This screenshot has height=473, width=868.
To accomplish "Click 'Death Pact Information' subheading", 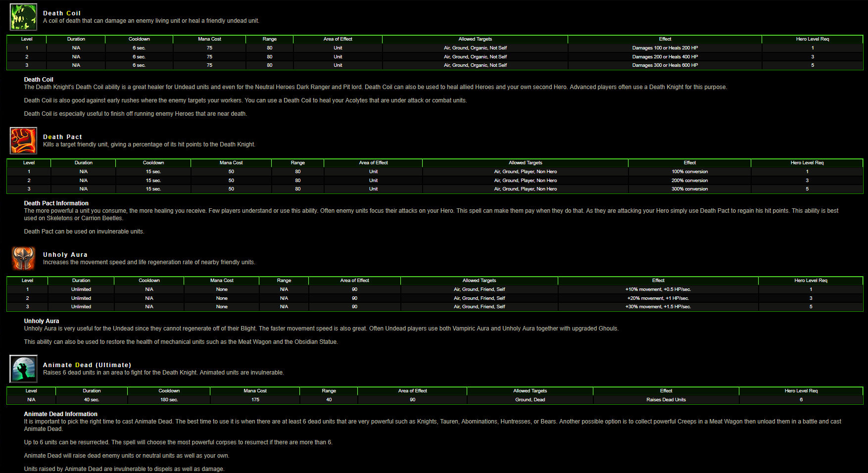I will (56, 203).
